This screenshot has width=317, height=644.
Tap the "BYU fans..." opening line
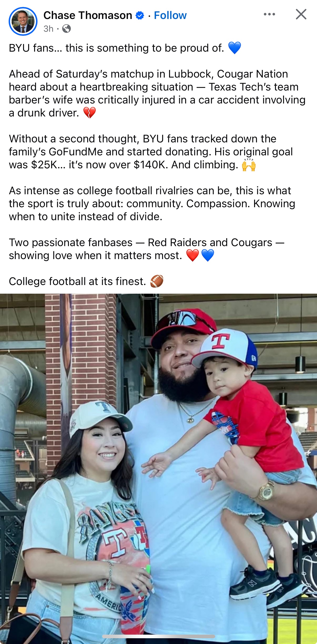pos(116,48)
